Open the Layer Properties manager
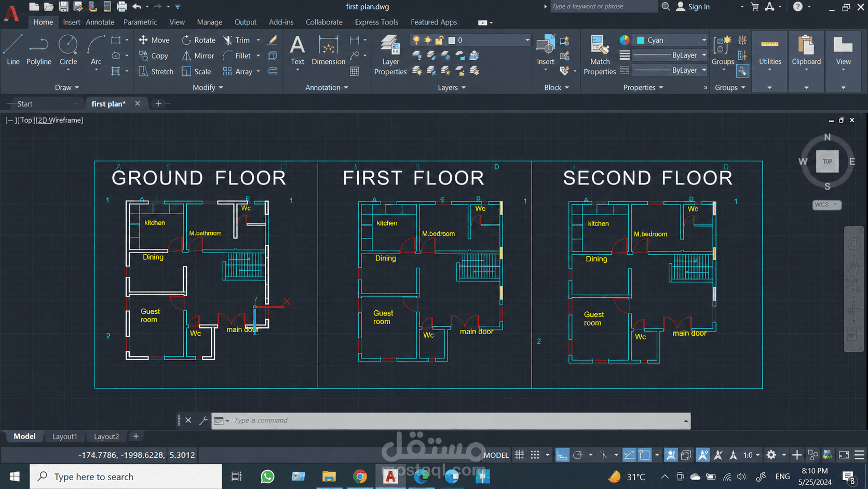This screenshot has height=489, width=868. coord(390,55)
